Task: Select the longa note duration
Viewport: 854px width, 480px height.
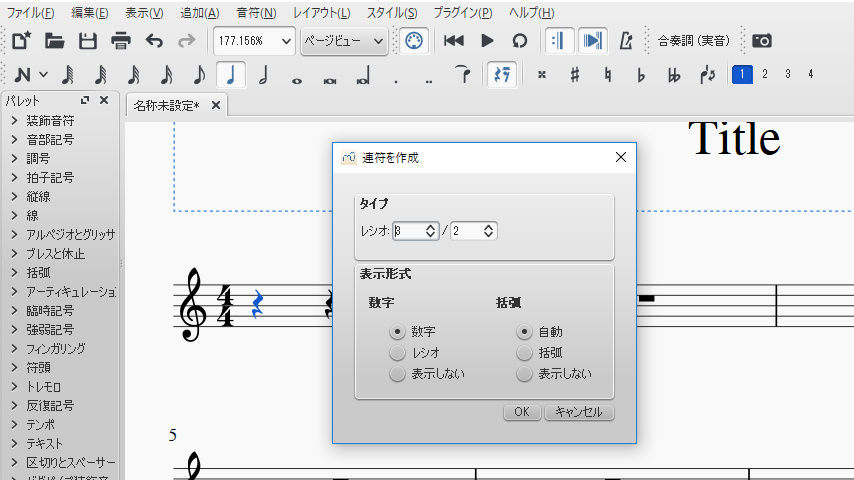Action: click(363, 76)
